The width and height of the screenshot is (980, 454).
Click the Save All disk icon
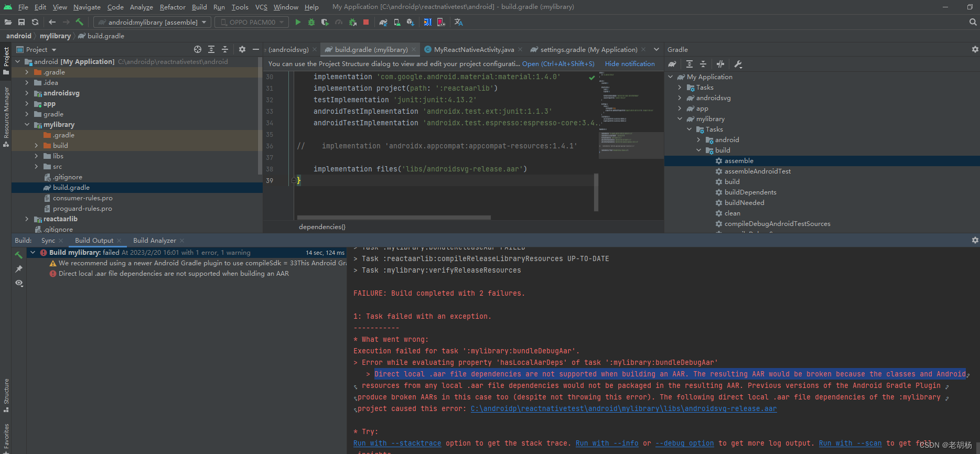click(21, 22)
